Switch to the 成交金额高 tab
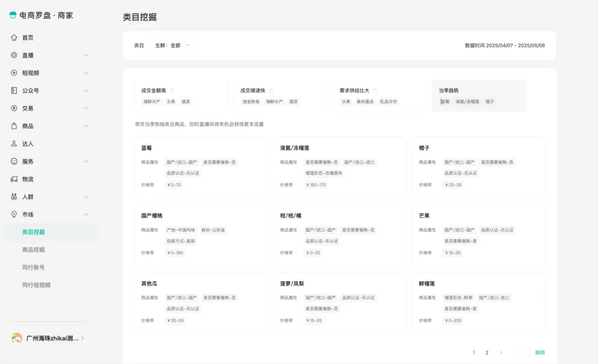The image size is (598, 364). [x=182, y=96]
